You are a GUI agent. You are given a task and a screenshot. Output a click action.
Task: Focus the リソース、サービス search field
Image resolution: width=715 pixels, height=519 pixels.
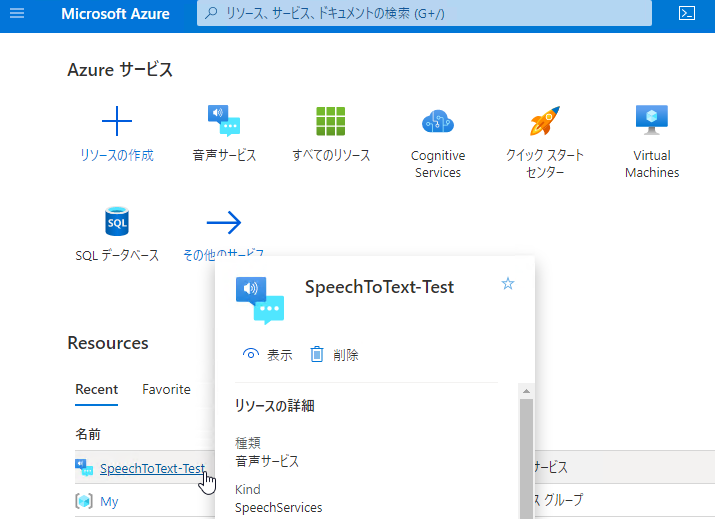424,13
